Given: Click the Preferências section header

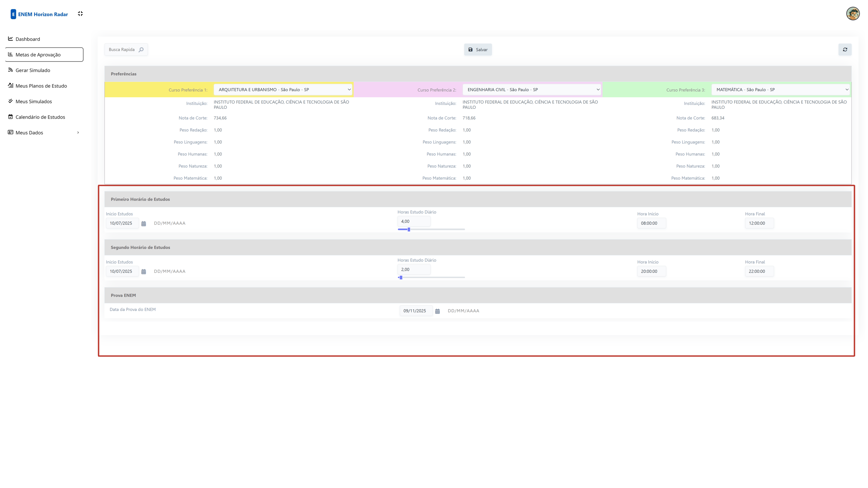Looking at the screenshot, I should click(x=478, y=74).
